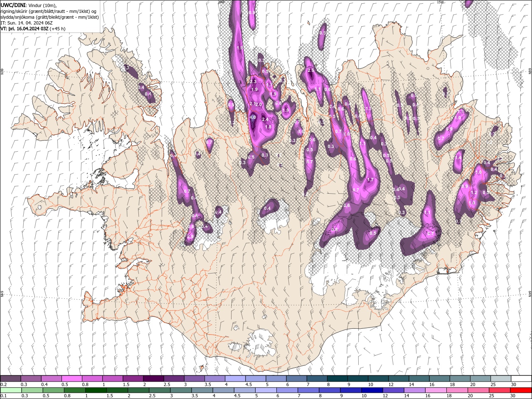Click the 15W longitude label
Viewport: 532px width, 399px height.
(440, 2)
